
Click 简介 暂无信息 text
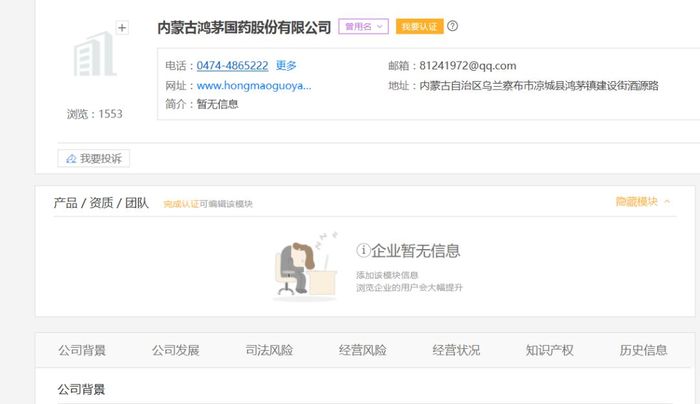[x=202, y=104]
